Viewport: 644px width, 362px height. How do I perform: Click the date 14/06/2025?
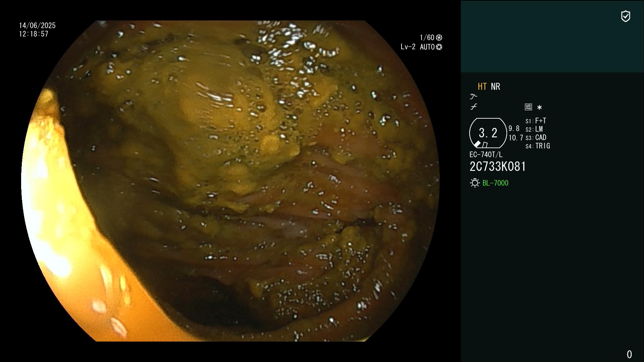coord(37,25)
